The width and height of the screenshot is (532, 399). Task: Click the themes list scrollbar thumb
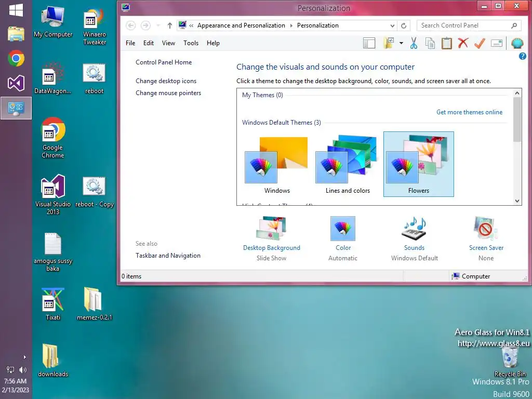(x=517, y=119)
